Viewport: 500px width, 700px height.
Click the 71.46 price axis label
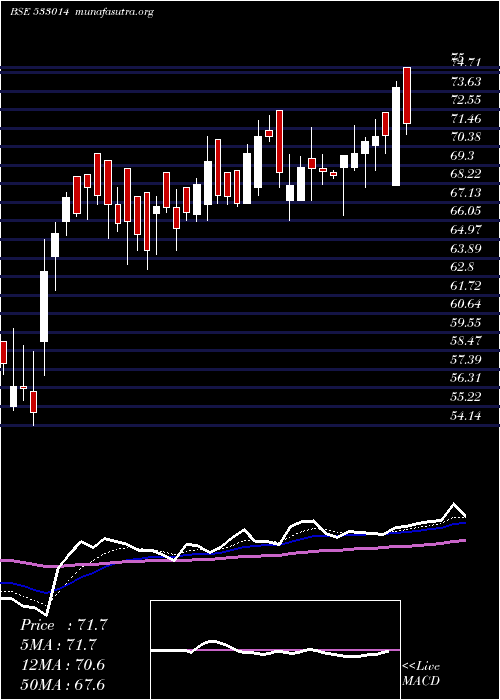pyautogui.click(x=466, y=119)
